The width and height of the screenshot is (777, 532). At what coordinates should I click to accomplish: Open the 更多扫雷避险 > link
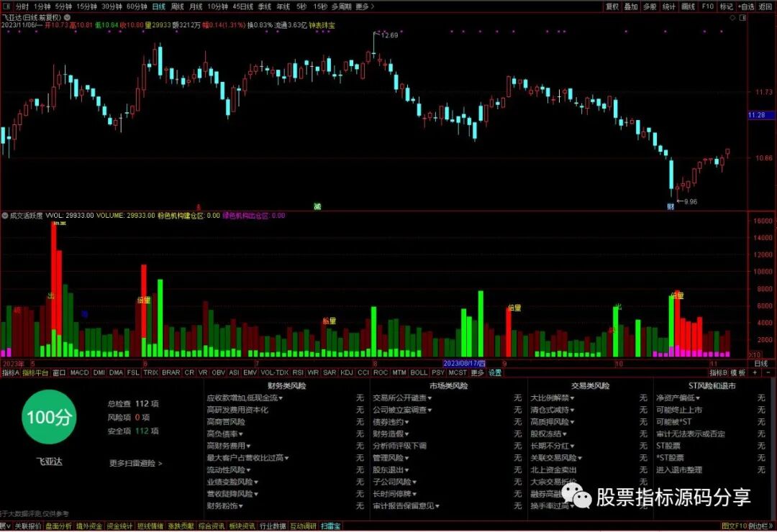coord(136,463)
